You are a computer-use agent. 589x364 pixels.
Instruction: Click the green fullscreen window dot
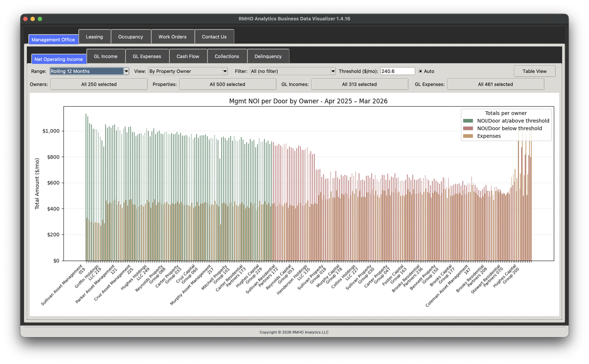(x=40, y=19)
